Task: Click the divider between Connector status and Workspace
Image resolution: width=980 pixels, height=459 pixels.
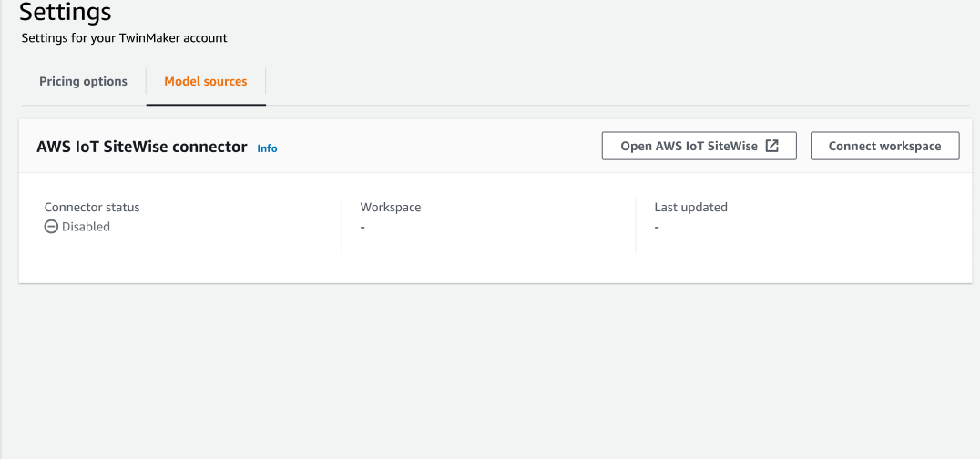Action: [x=342, y=224]
